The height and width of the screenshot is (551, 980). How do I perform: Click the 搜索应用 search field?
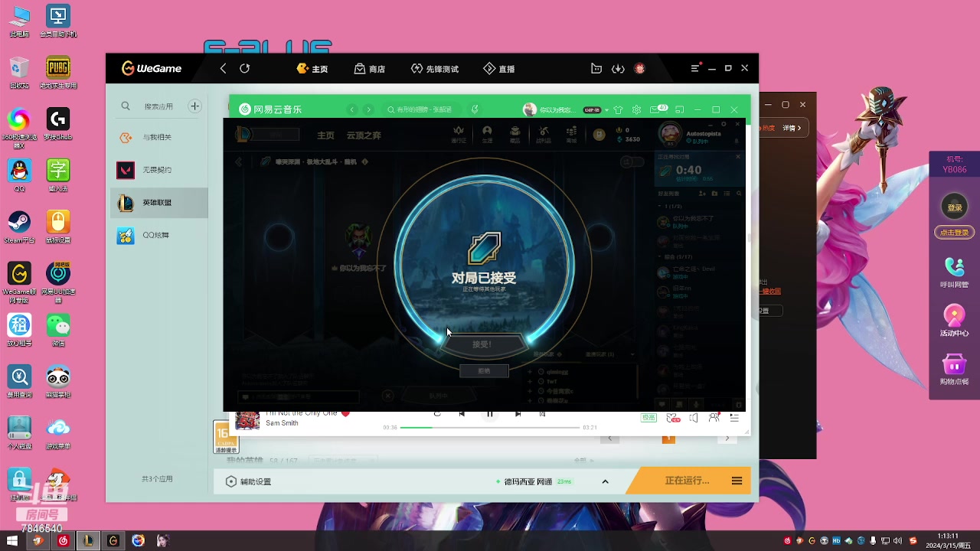point(158,106)
